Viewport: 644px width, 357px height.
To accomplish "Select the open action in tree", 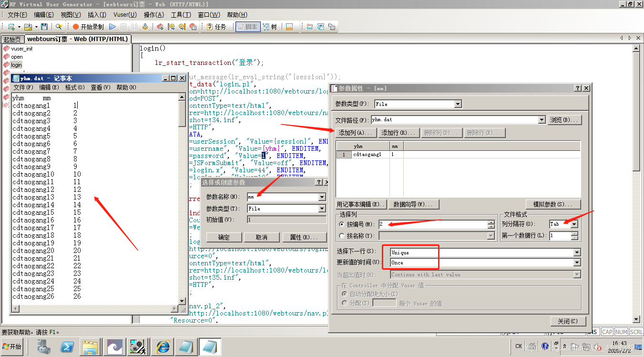I will coord(17,57).
